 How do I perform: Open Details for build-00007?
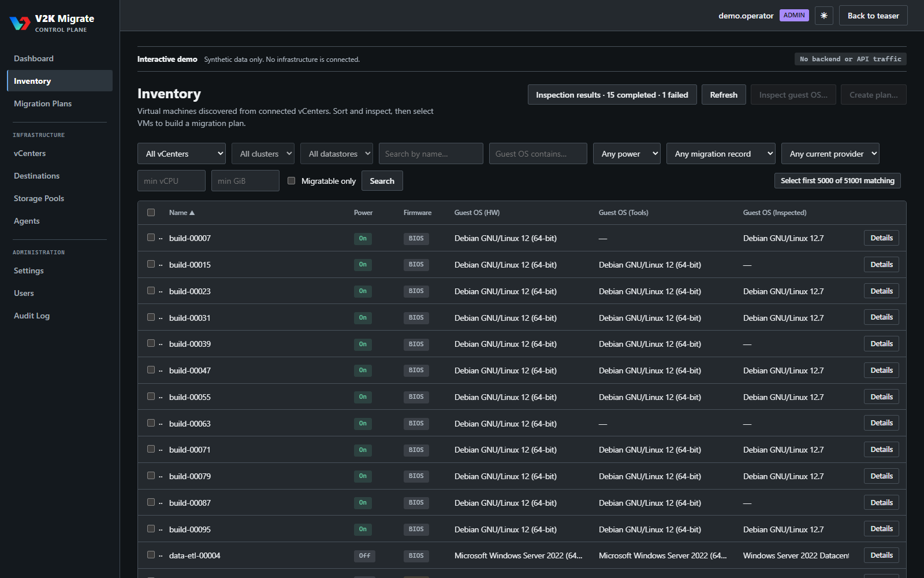tap(881, 238)
